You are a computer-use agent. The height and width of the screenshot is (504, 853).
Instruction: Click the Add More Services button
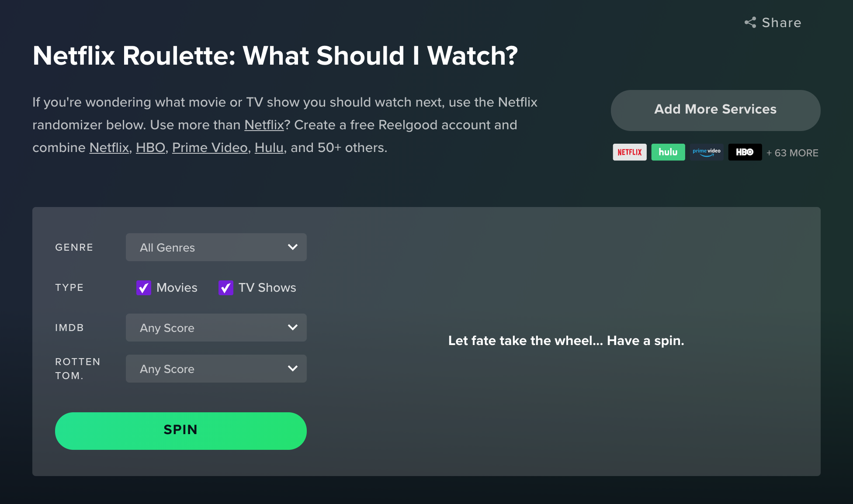(715, 110)
